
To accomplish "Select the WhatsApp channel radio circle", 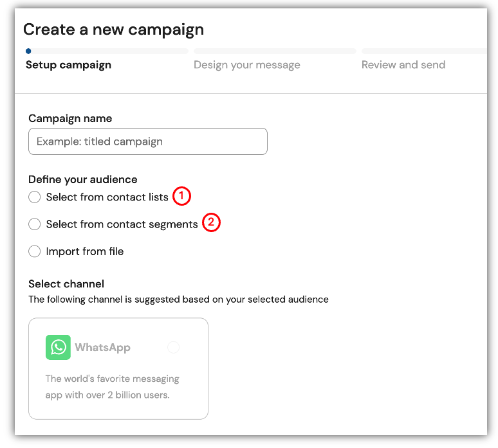I will click(174, 347).
